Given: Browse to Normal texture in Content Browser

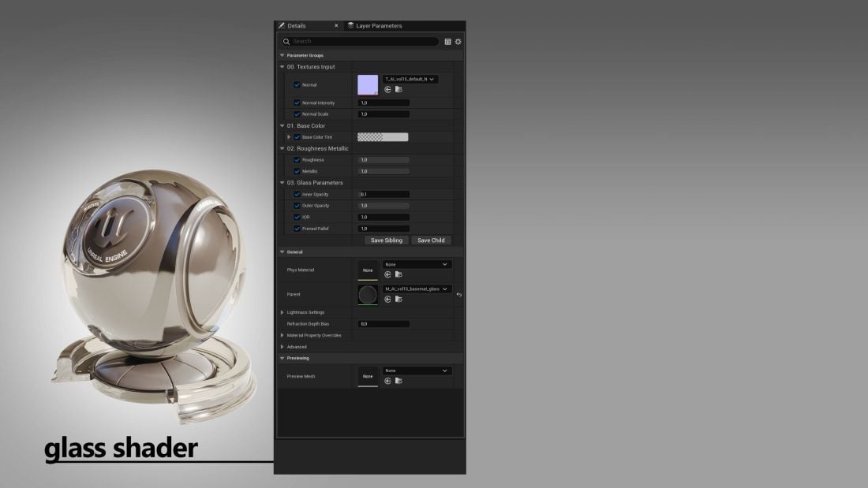Looking at the screenshot, I should click(398, 90).
